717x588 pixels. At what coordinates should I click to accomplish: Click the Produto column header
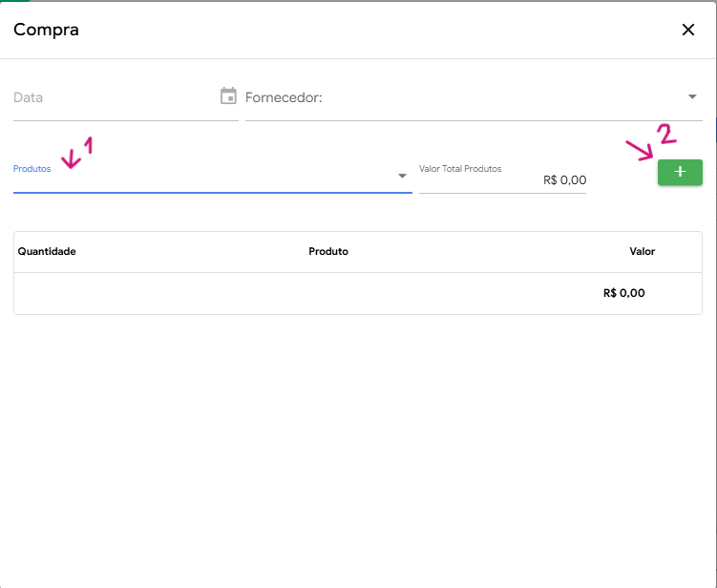(x=328, y=252)
